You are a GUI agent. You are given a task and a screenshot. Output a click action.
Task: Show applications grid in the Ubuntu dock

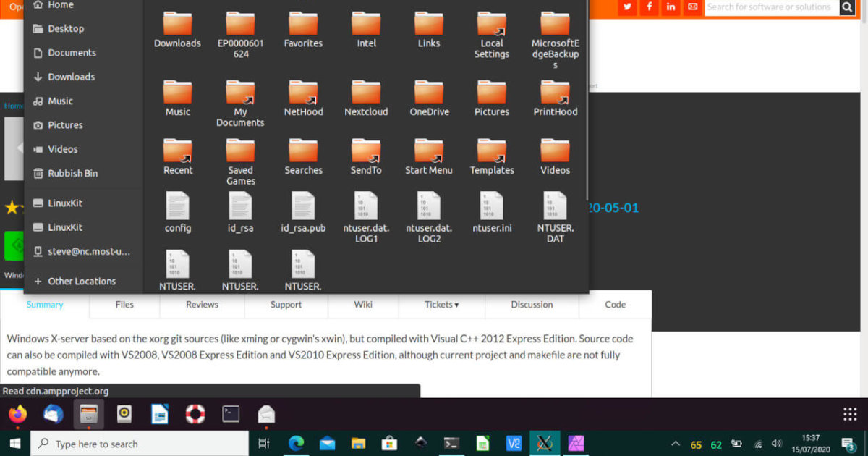[x=850, y=414]
